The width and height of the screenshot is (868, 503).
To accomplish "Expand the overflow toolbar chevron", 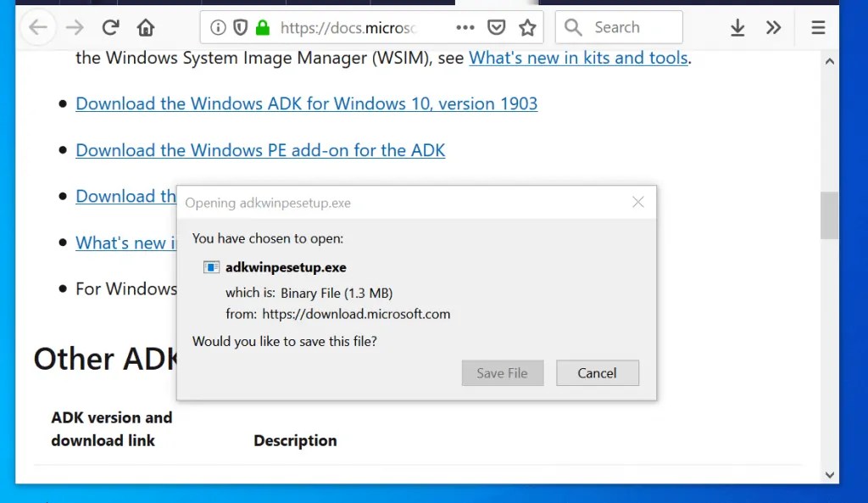I will [x=773, y=26].
